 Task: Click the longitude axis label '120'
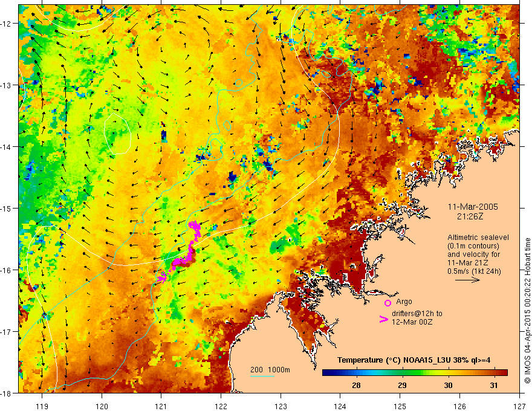click(x=102, y=406)
